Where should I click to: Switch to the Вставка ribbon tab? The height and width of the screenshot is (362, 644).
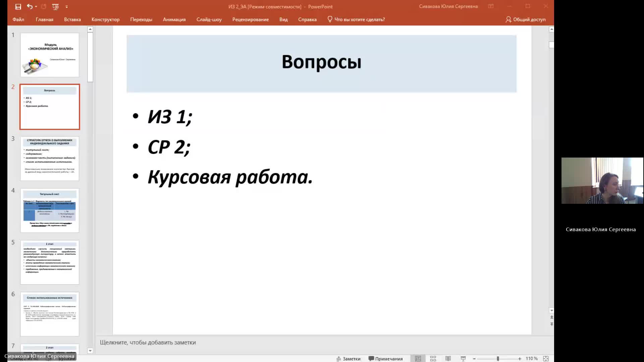coord(72,19)
